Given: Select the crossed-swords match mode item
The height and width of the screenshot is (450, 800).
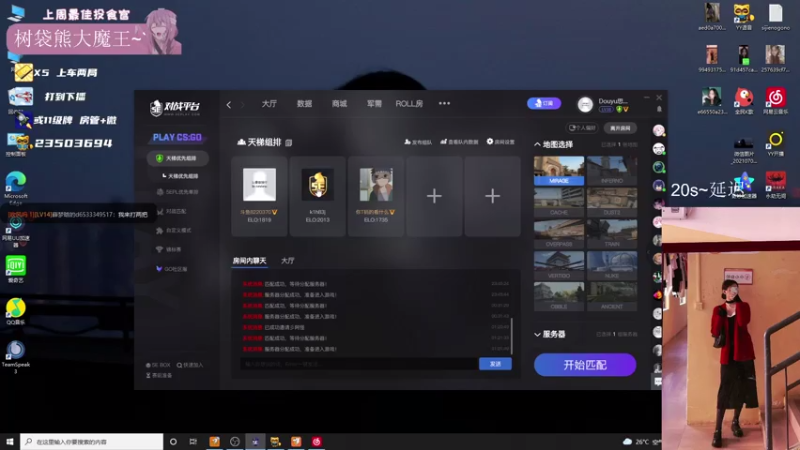Looking at the screenshot, I should (x=172, y=211).
